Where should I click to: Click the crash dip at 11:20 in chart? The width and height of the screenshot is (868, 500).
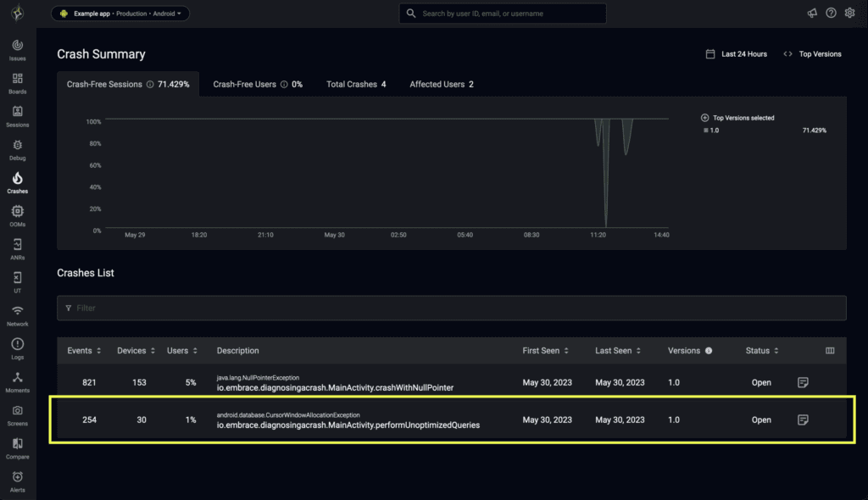click(605, 173)
